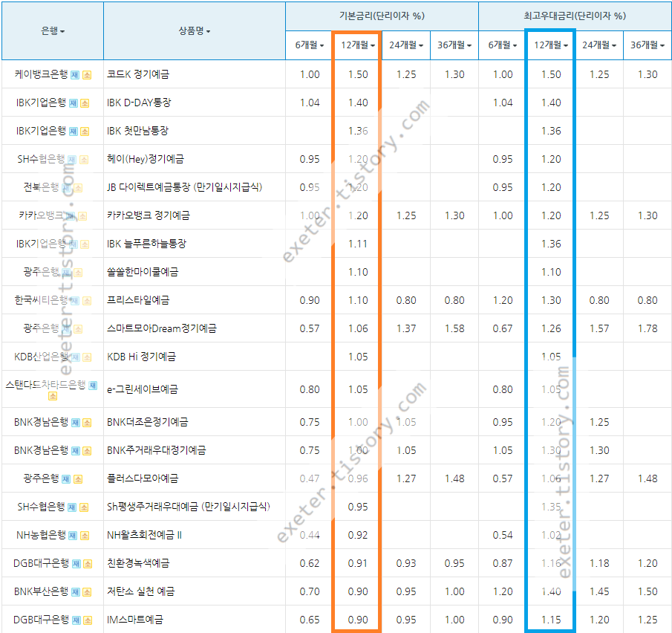Sort by 기본금리 6개월 column

(310, 45)
